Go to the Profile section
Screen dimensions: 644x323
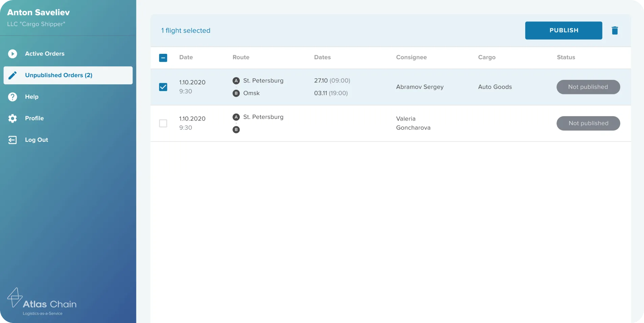pos(34,118)
